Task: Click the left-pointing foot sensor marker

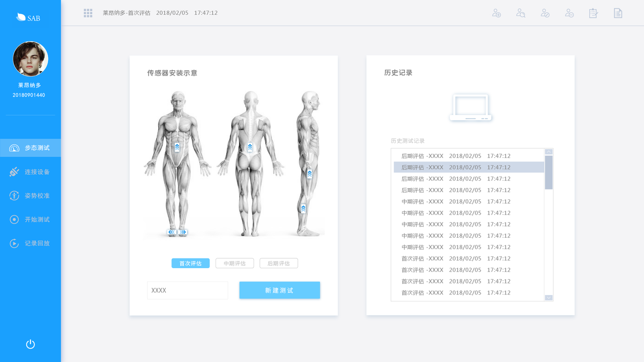Action: (172, 232)
